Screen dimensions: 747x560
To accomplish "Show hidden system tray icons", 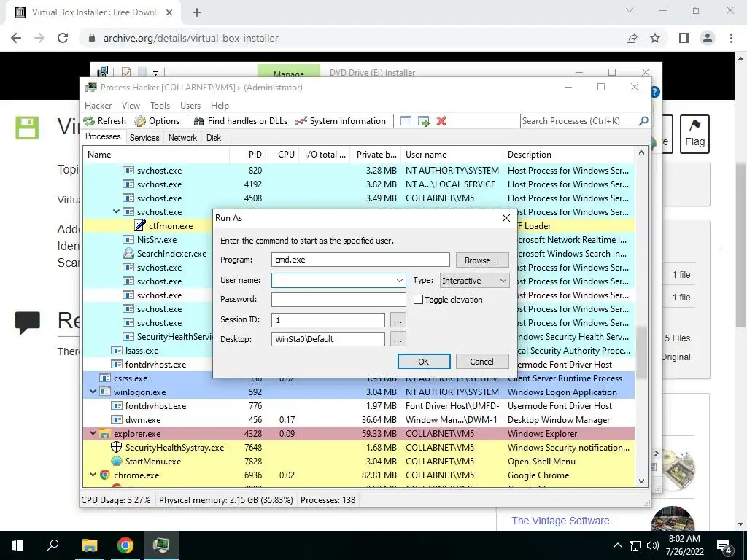I will (617, 545).
